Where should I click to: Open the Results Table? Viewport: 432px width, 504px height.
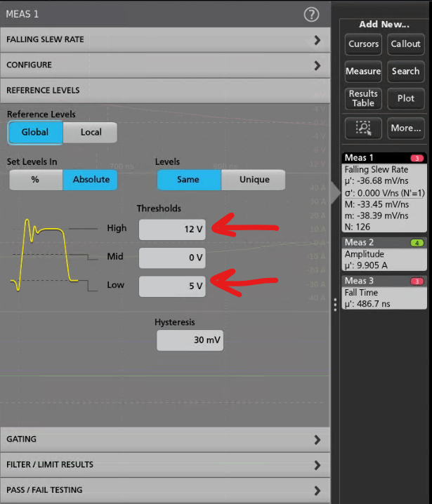pyautogui.click(x=363, y=98)
